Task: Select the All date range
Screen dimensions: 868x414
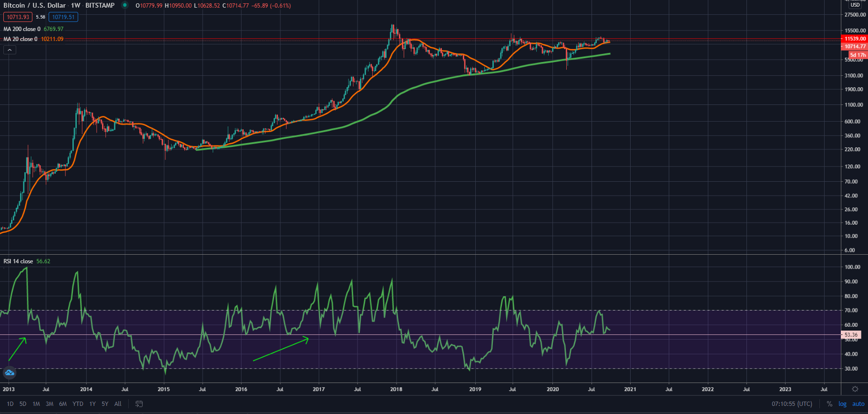Action: [x=118, y=404]
